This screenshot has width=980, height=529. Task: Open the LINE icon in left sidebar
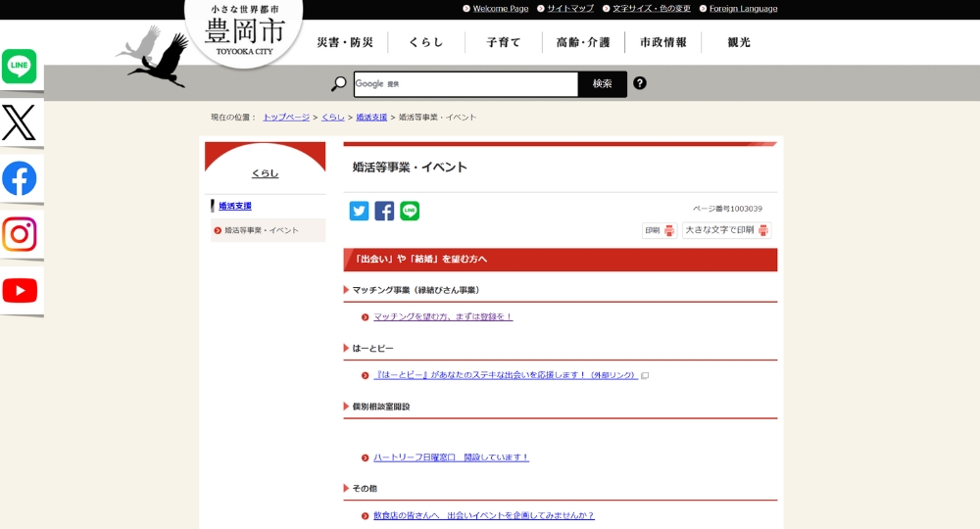[x=19, y=67]
